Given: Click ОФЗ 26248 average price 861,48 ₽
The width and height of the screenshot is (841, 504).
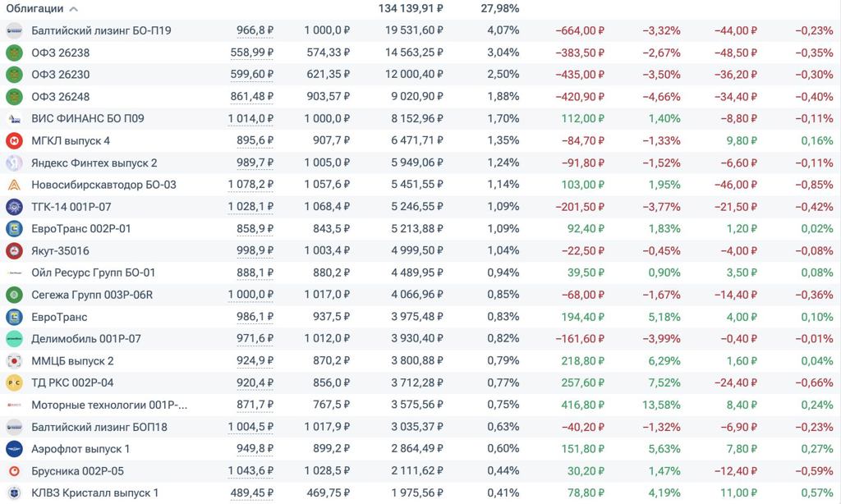Looking at the screenshot, I should (x=251, y=97).
